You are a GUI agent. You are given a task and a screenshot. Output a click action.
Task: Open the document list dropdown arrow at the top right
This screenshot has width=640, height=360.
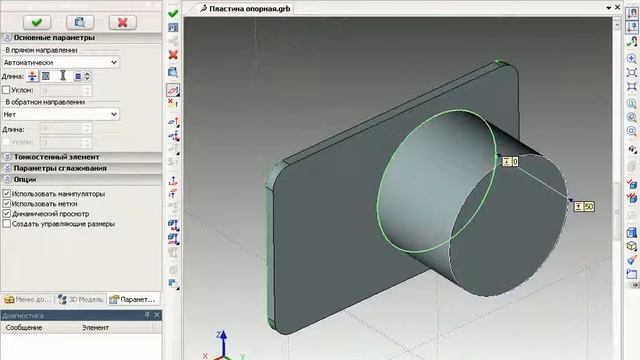[609, 8]
